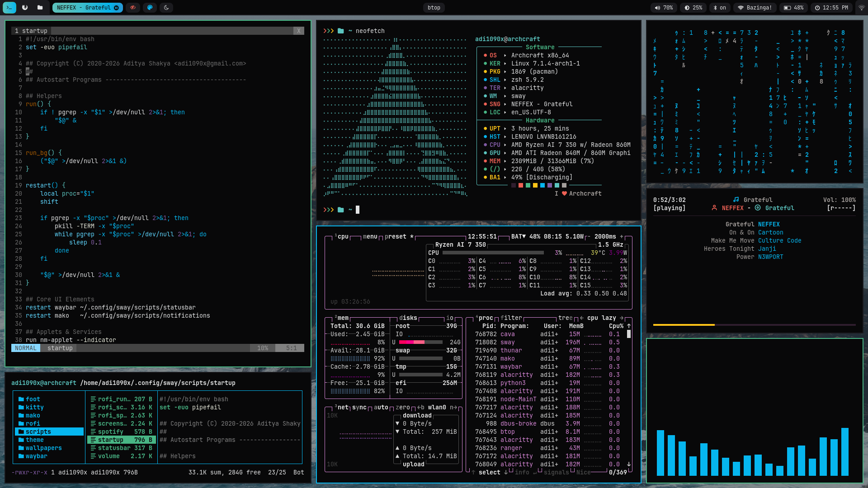Toggle the net box in btop
This screenshot has width=868, height=488.
point(342,407)
